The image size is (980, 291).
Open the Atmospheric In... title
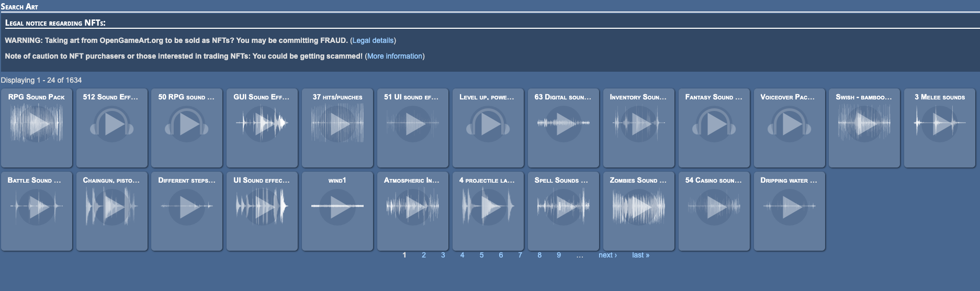coord(412,180)
